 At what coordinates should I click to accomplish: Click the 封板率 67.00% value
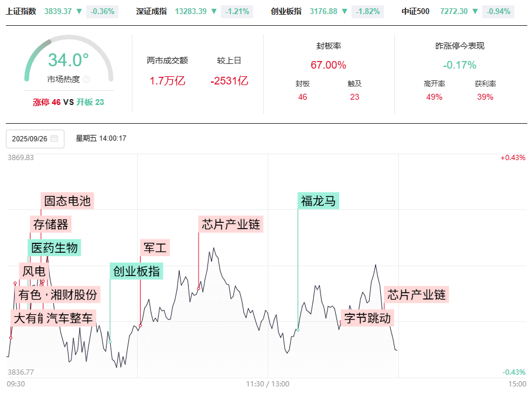point(328,65)
